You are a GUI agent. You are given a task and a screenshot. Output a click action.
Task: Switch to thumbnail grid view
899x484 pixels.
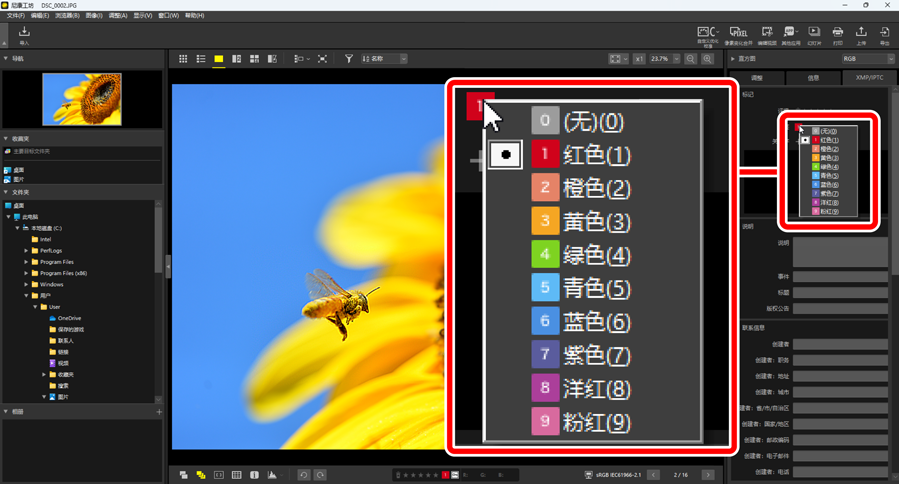(183, 59)
